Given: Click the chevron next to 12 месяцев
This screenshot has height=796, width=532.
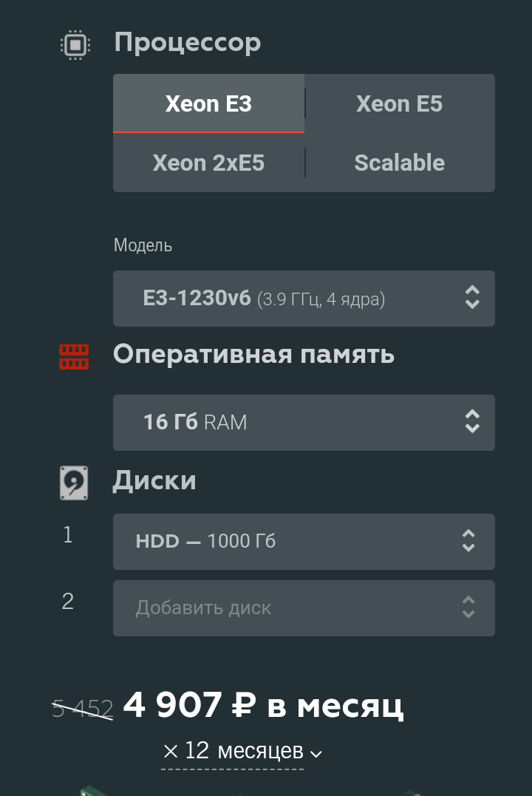Looking at the screenshot, I should (x=316, y=755).
